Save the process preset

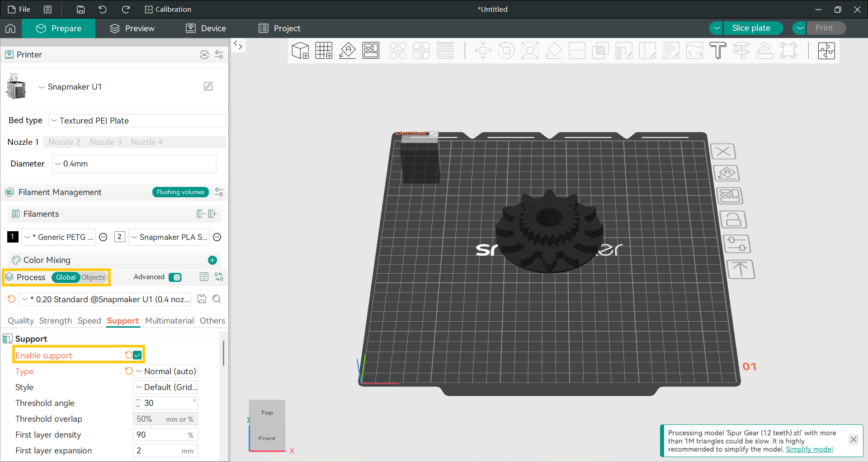202,299
